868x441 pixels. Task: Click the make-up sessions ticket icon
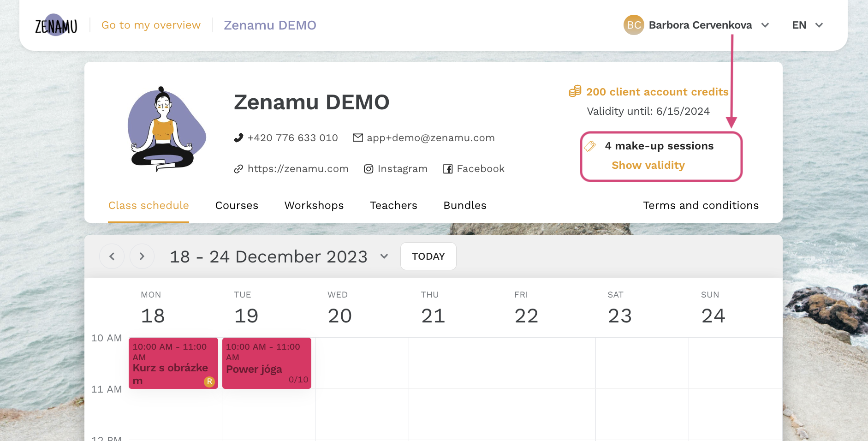(x=590, y=146)
